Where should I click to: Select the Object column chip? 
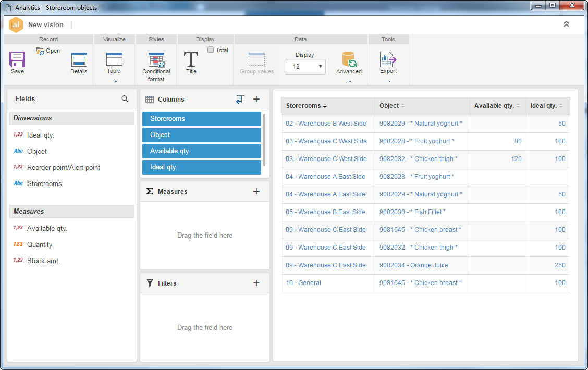202,134
